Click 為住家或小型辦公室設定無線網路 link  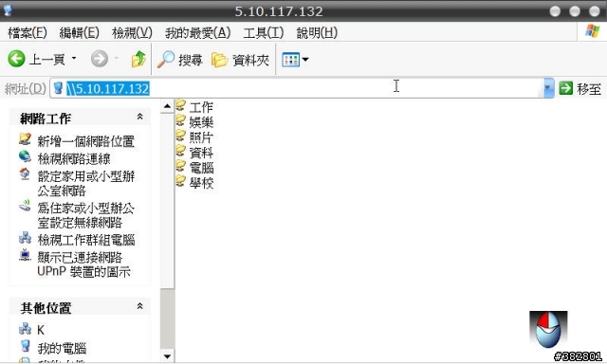[x=77, y=214]
